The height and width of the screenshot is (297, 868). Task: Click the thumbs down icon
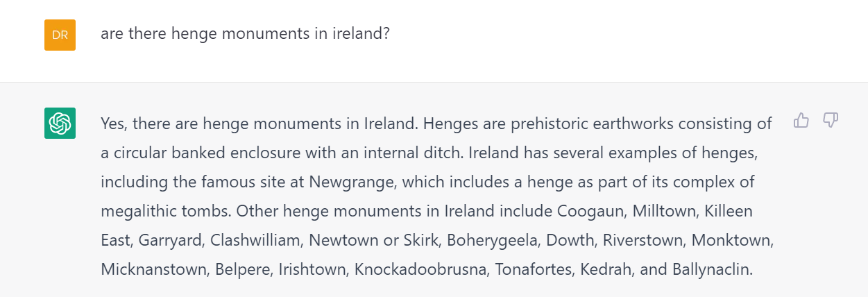pyautogui.click(x=831, y=121)
